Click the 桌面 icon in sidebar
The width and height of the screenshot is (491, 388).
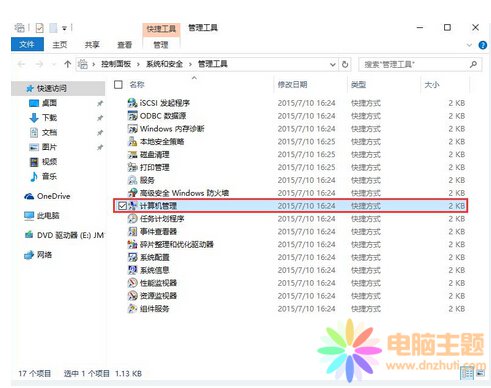[34, 103]
